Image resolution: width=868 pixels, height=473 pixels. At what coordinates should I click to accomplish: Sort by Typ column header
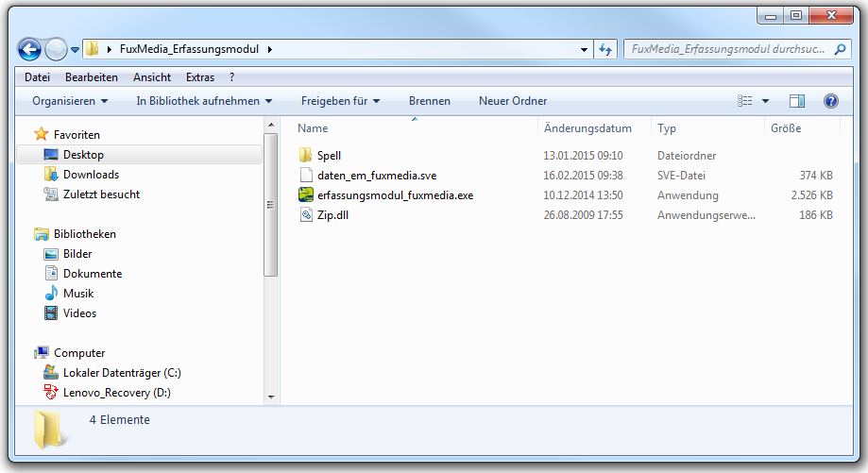(667, 128)
